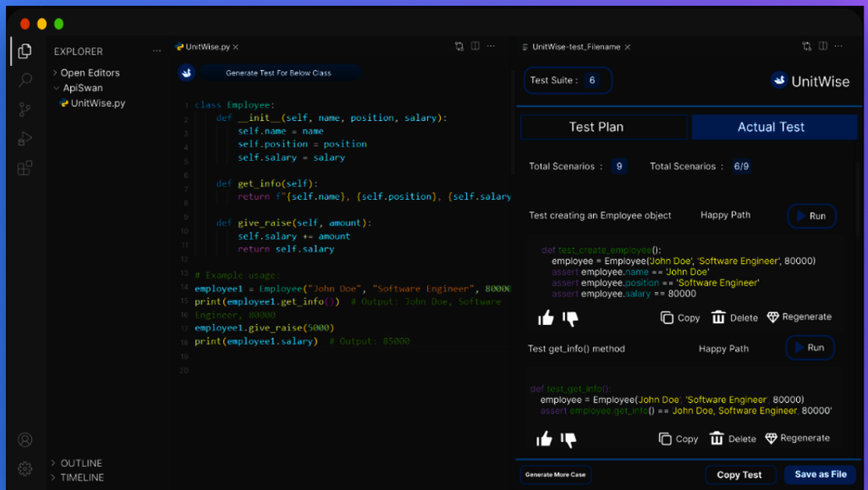Click compare changes icon in UnitWise.py editor
The height and width of the screenshot is (490, 868).
(x=459, y=47)
